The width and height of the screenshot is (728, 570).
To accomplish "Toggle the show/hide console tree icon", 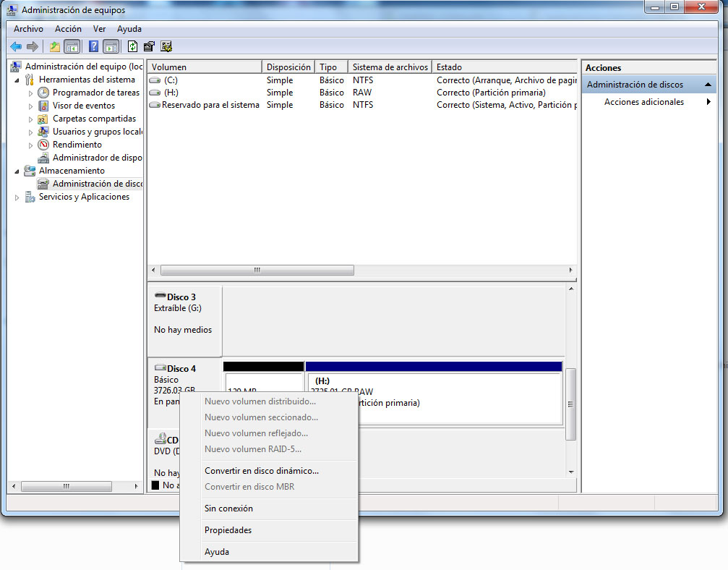I will click(x=72, y=46).
